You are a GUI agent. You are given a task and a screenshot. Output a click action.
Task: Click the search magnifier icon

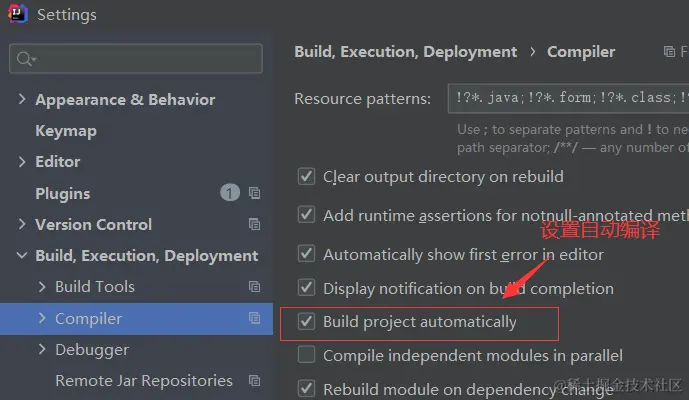24,59
